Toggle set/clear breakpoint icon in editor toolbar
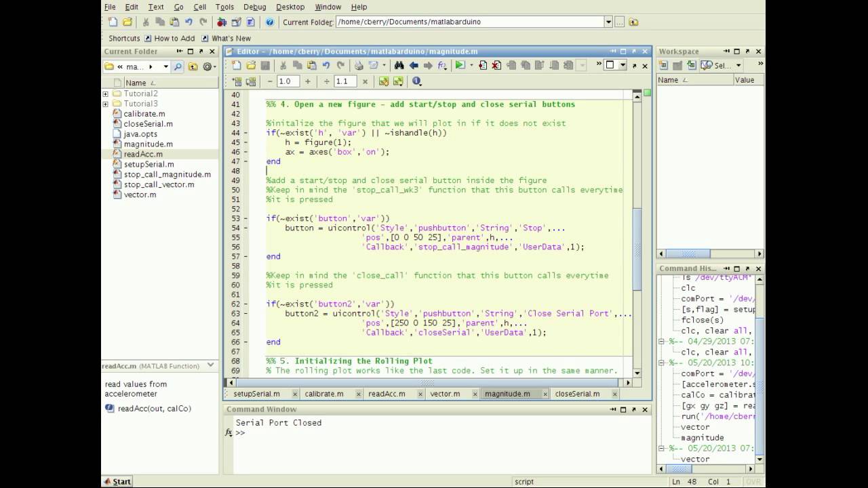Viewport: 868px width, 488px height. click(483, 65)
